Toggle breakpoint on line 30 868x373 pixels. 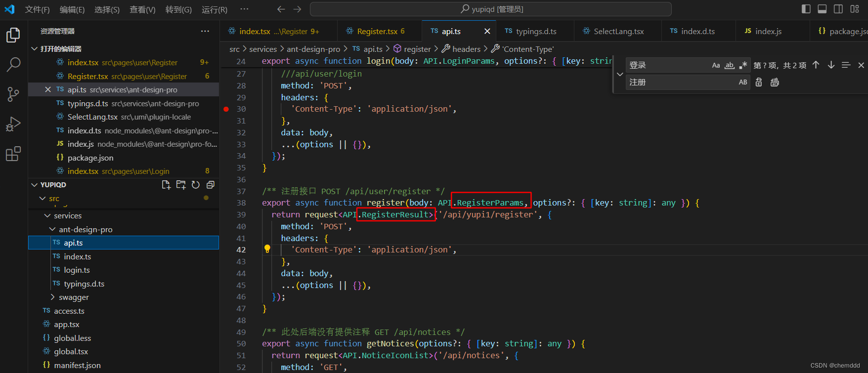226,109
